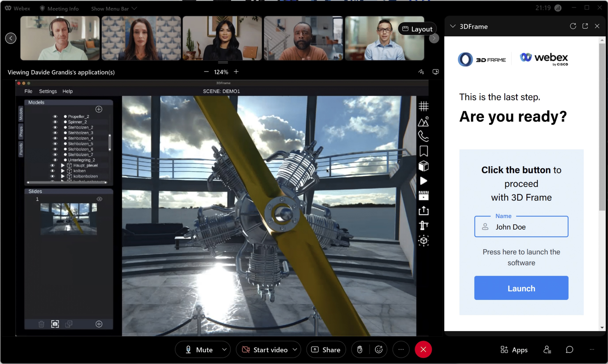This screenshot has height=364, width=608.
Task: Click the export upload icon in toolbar
Action: pyautogui.click(x=423, y=211)
